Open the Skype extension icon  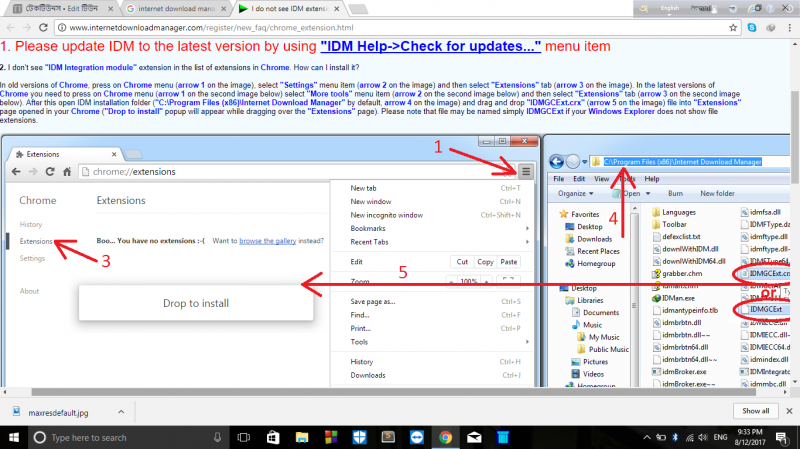pos(752,28)
